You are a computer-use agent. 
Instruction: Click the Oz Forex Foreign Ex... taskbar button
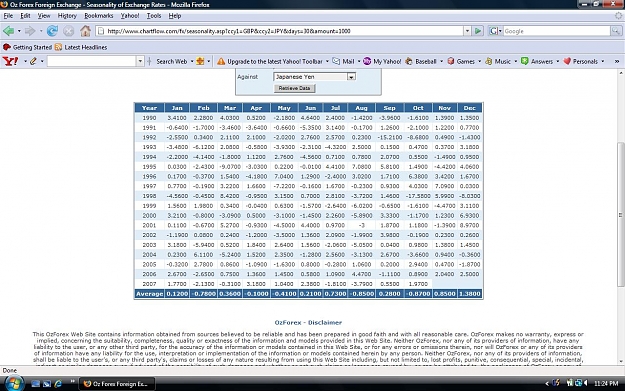pyautogui.click(x=117, y=384)
